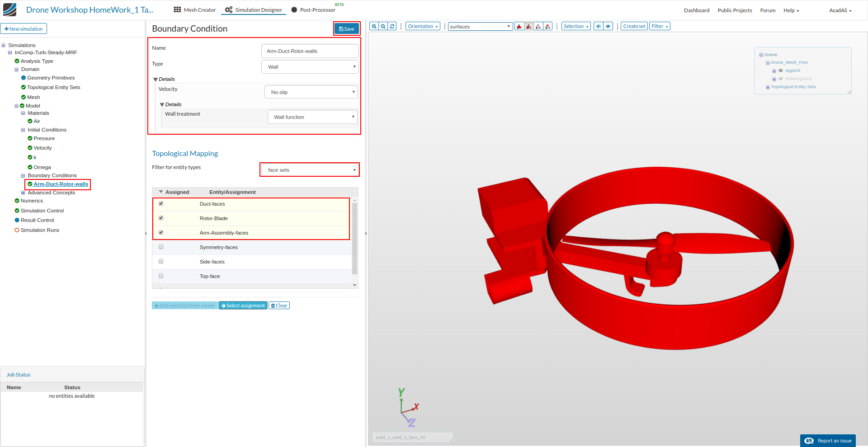868x447 pixels.
Task: Switch to the Mesh Creator tab
Action: coord(195,10)
